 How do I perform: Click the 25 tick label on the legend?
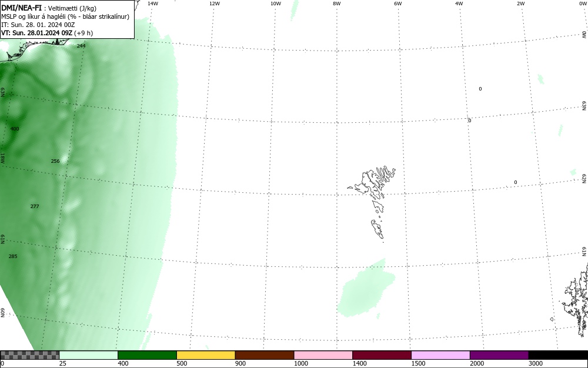click(x=63, y=363)
